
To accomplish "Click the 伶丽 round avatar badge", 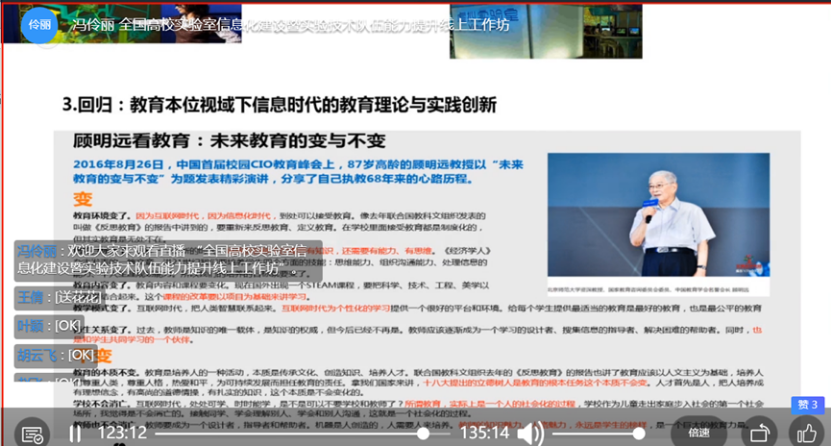I will (x=39, y=24).
